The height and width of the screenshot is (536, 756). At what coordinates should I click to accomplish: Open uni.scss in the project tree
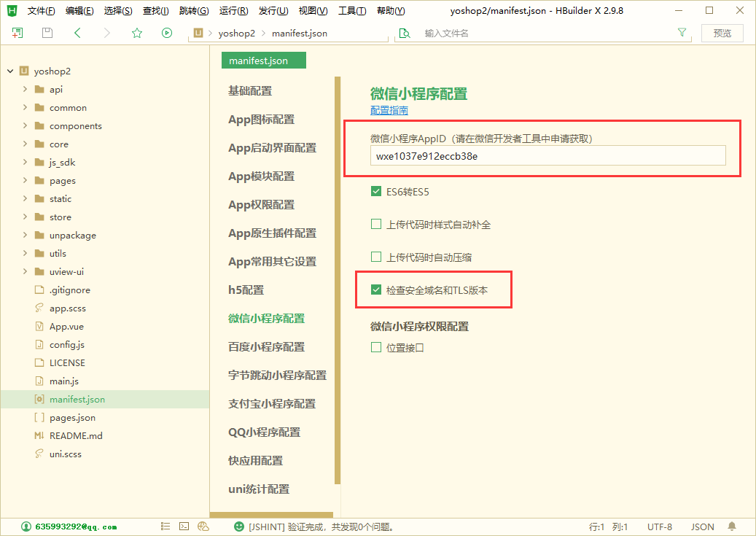coord(66,454)
